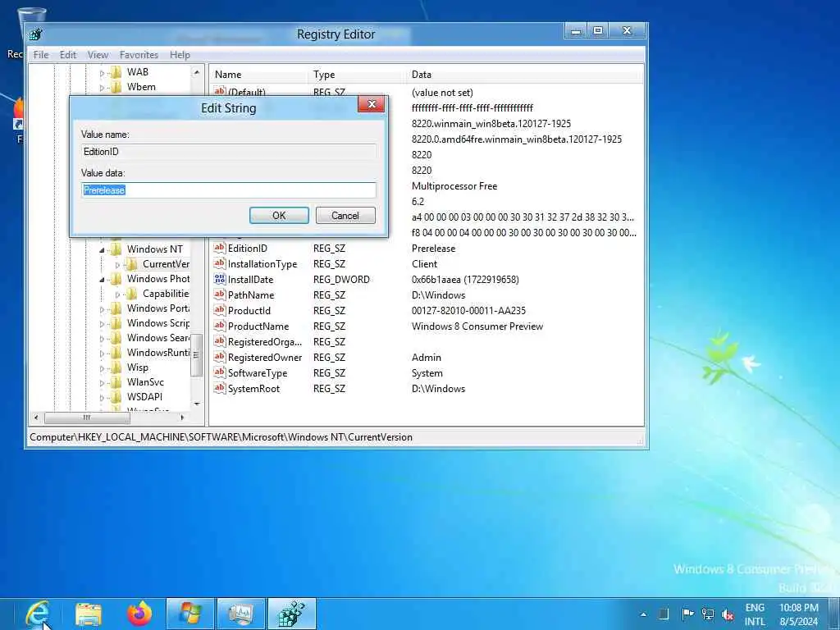The height and width of the screenshot is (630, 840).
Task: Switch to the Registry Editor taskbar button
Action: point(292,614)
